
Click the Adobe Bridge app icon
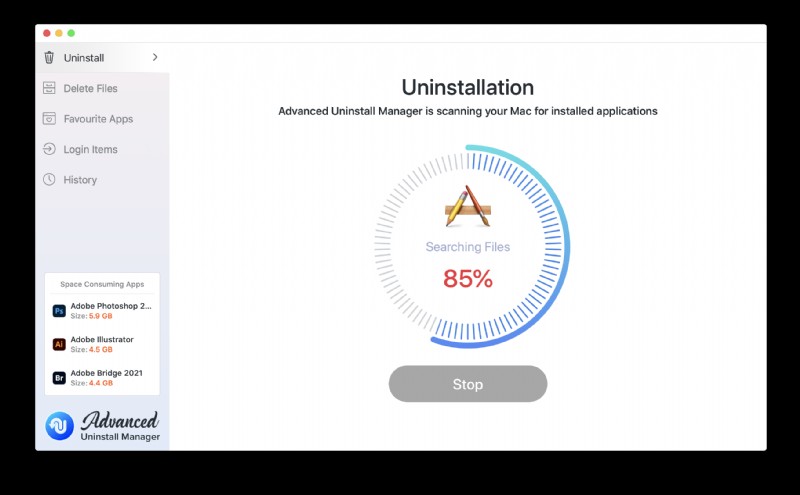[x=59, y=377]
